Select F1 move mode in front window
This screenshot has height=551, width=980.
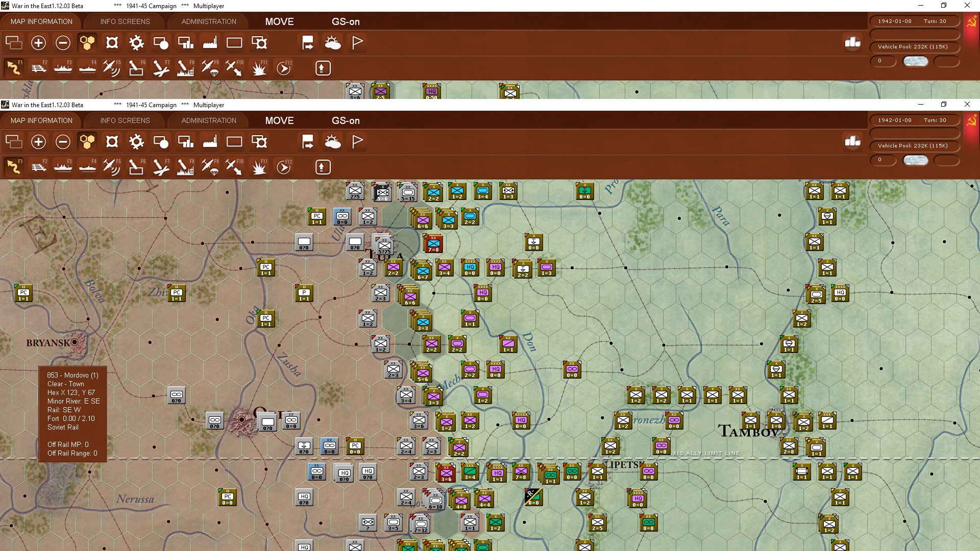[x=14, y=167]
